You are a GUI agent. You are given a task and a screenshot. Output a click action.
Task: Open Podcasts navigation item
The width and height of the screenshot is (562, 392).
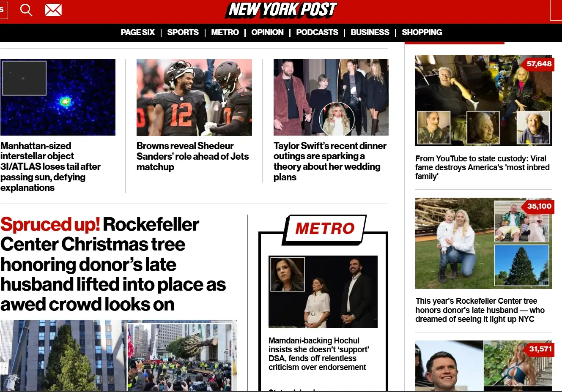pyautogui.click(x=317, y=33)
